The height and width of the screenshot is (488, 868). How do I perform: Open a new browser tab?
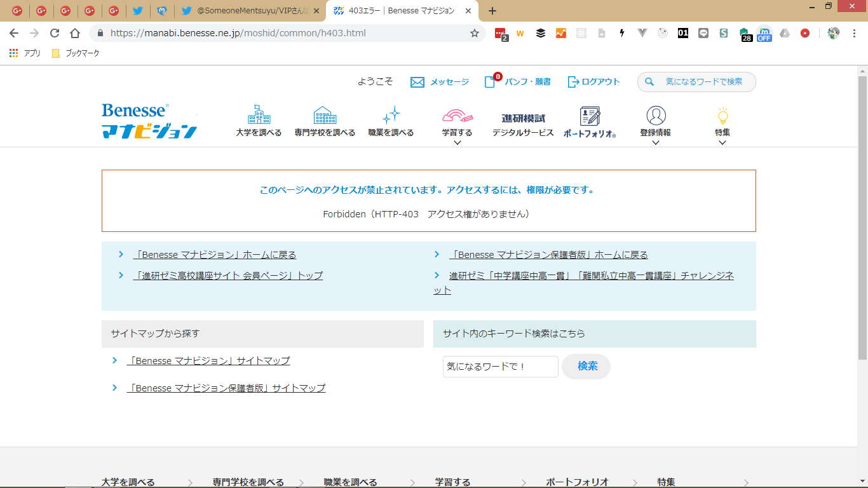click(x=492, y=11)
